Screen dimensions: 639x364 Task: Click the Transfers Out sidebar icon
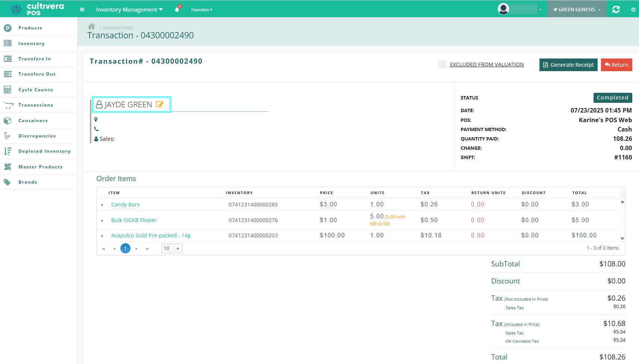(7, 74)
